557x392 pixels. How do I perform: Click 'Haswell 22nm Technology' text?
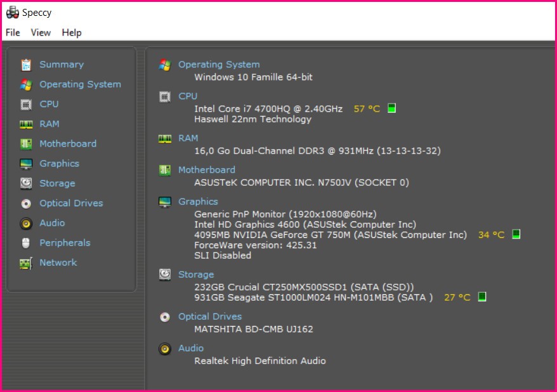pos(252,119)
